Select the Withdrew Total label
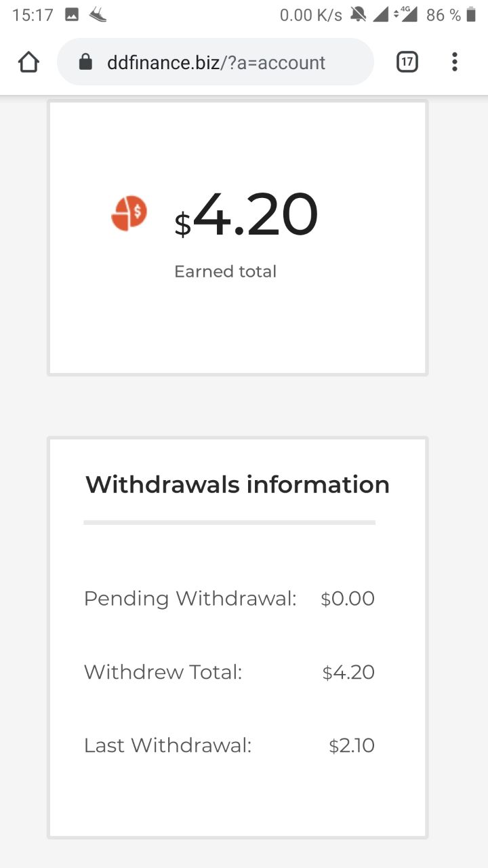Viewport: 488px width, 868px height. click(163, 672)
